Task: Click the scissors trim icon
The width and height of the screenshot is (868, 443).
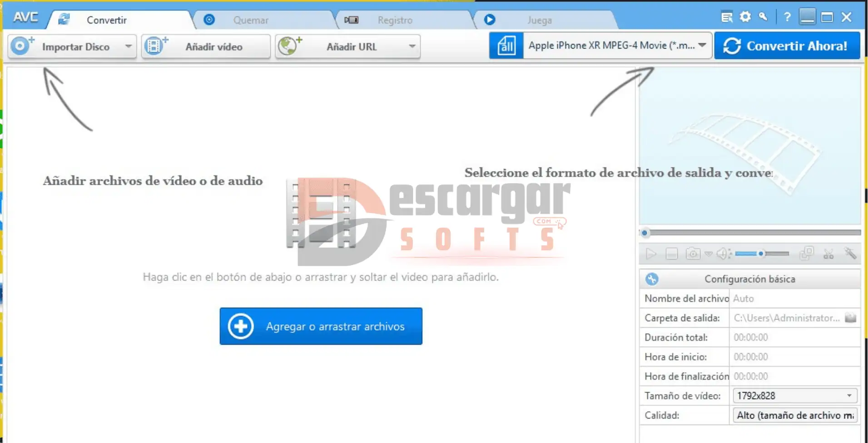Action: [x=828, y=253]
